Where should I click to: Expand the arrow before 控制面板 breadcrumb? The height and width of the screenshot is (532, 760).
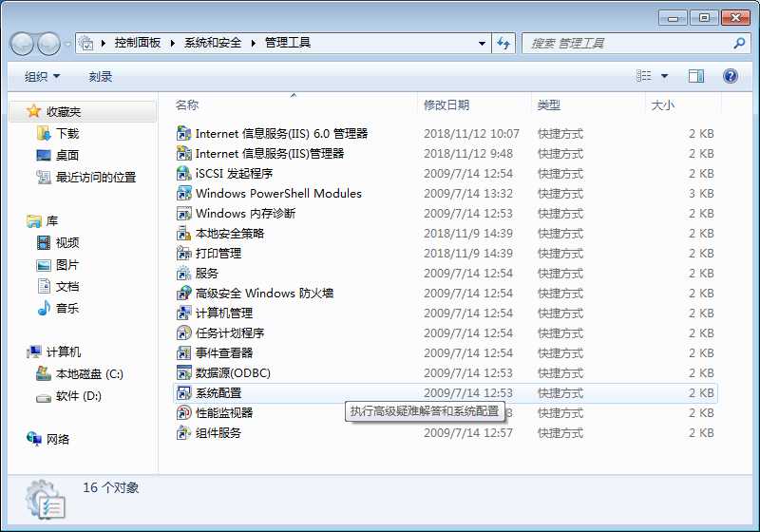[103, 43]
